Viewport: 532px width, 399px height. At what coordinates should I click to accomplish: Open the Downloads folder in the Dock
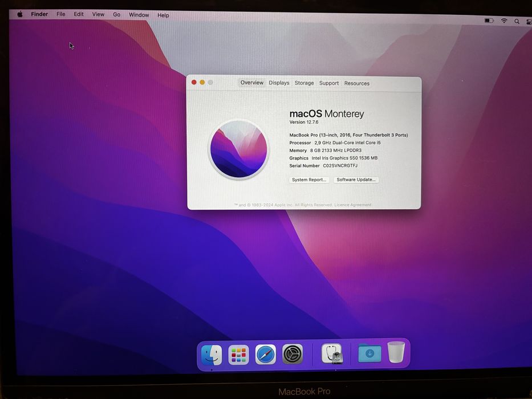(369, 353)
